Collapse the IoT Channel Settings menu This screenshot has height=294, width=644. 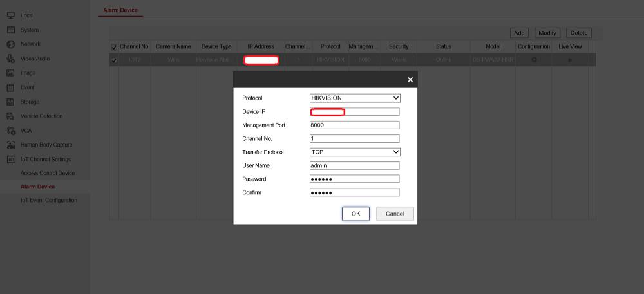click(45, 160)
